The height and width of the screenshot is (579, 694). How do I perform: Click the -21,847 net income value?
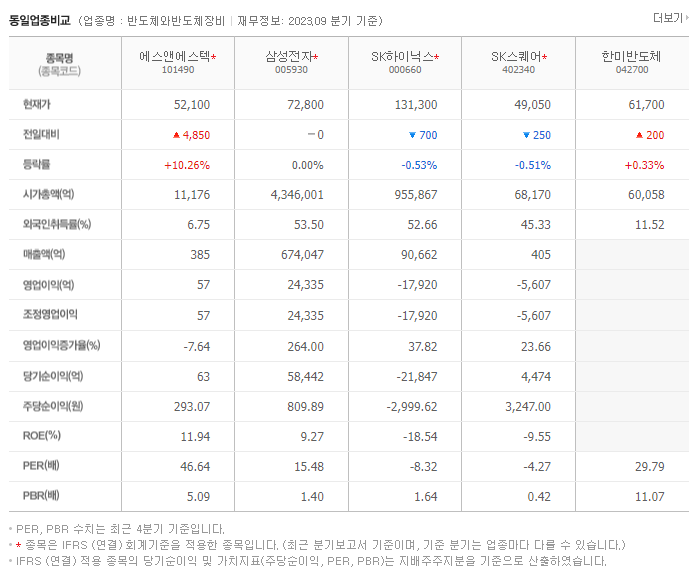tap(416, 377)
